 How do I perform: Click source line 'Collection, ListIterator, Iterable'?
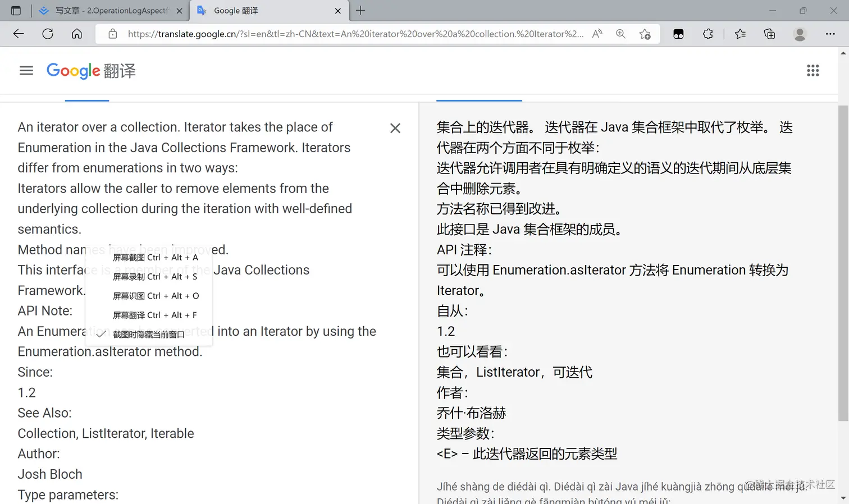(x=106, y=433)
